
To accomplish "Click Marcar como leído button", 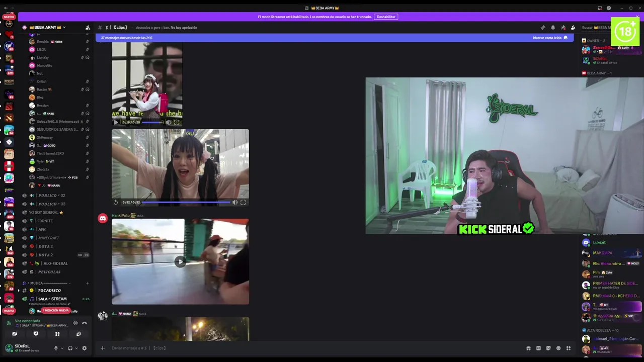I will coord(550,38).
